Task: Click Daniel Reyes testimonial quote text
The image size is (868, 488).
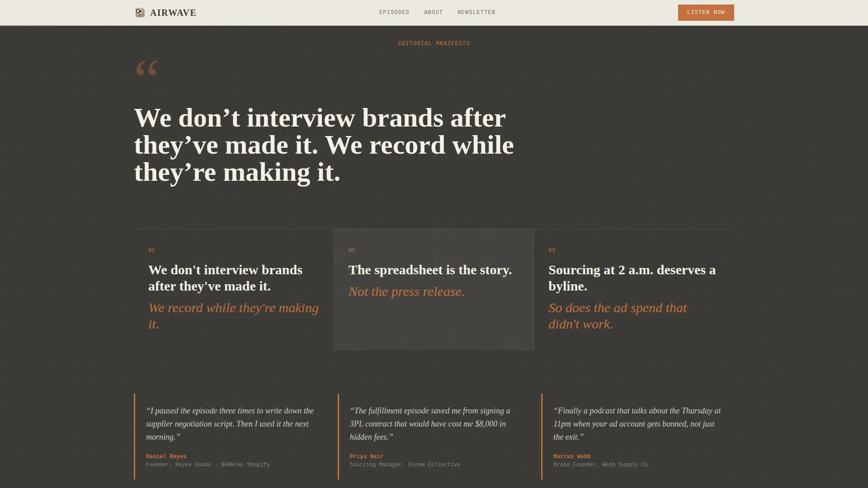Action: (230, 424)
